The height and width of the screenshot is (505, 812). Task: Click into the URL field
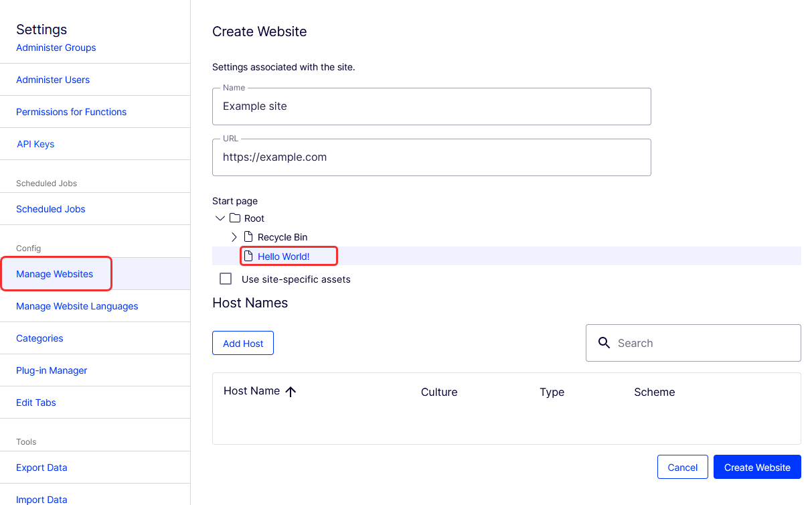tap(432, 157)
